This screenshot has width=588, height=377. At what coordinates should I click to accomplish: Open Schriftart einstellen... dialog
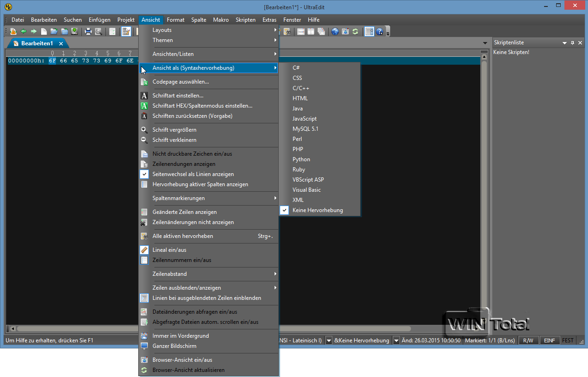[x=209, y=96]
